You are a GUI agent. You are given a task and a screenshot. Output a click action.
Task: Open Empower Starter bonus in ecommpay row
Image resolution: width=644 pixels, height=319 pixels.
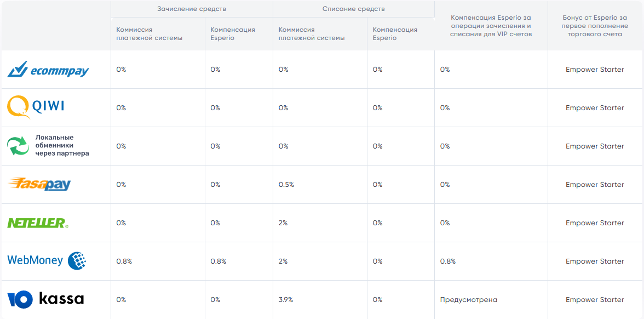[595, 70]
